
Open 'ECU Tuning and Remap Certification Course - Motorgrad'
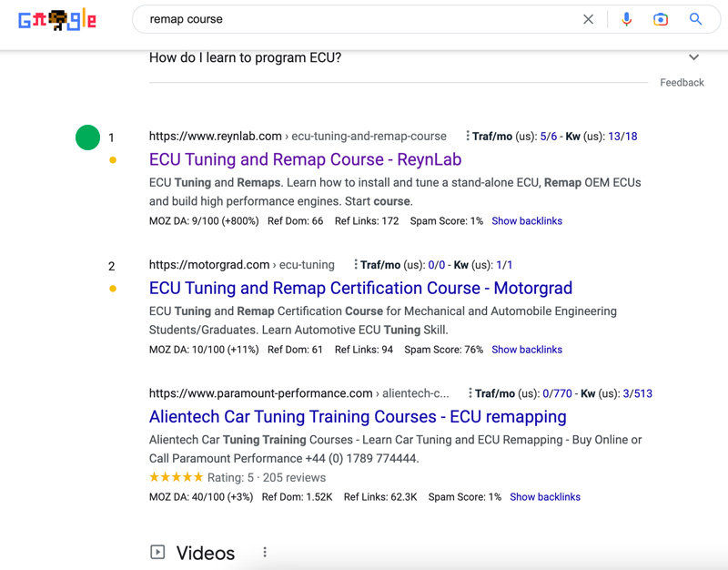point(360,288)
